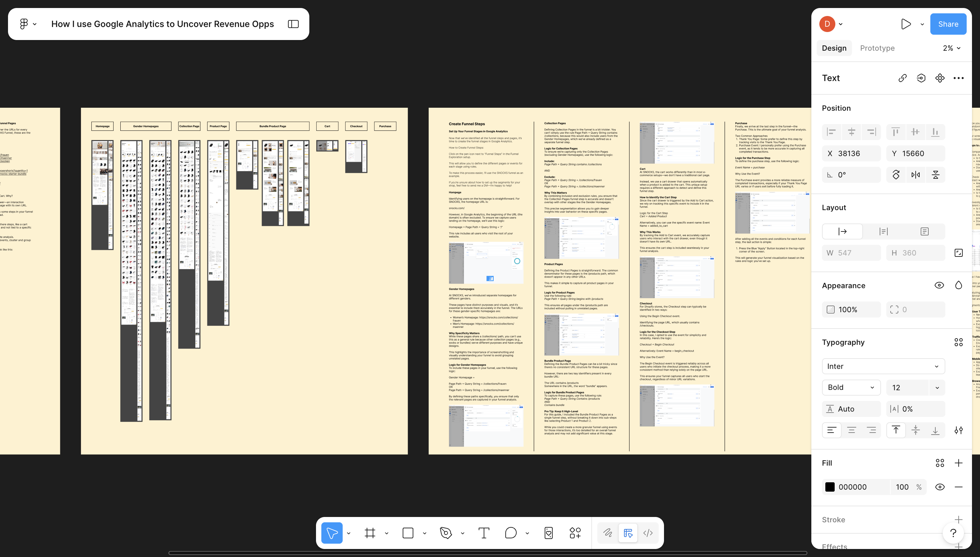
Task: Align selection to left edge
Action: point(832,132)
